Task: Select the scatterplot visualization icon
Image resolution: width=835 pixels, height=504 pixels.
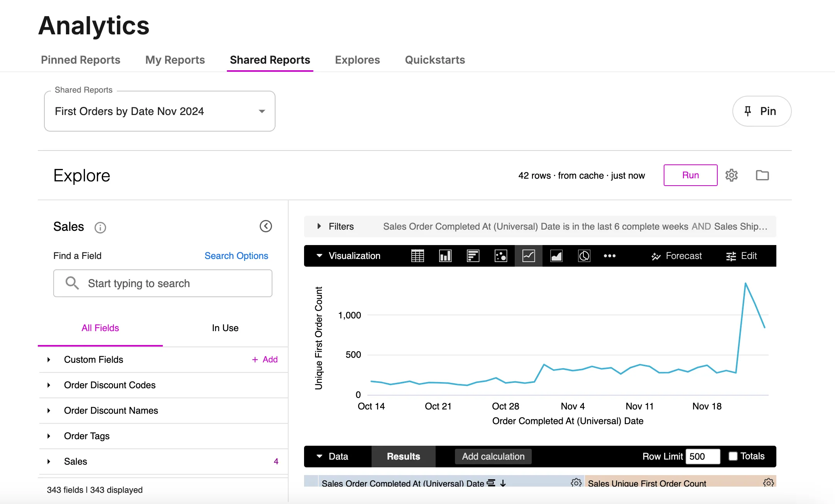Action: click(501, 256)
